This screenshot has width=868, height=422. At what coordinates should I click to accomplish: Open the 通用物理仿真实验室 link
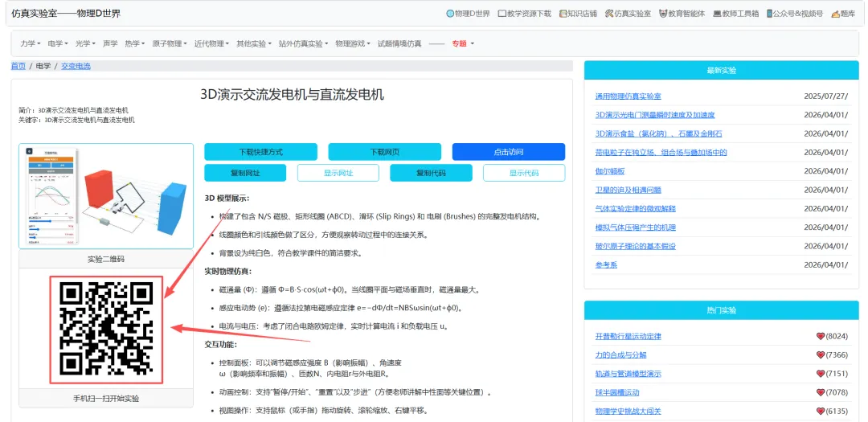pos(628,96)
